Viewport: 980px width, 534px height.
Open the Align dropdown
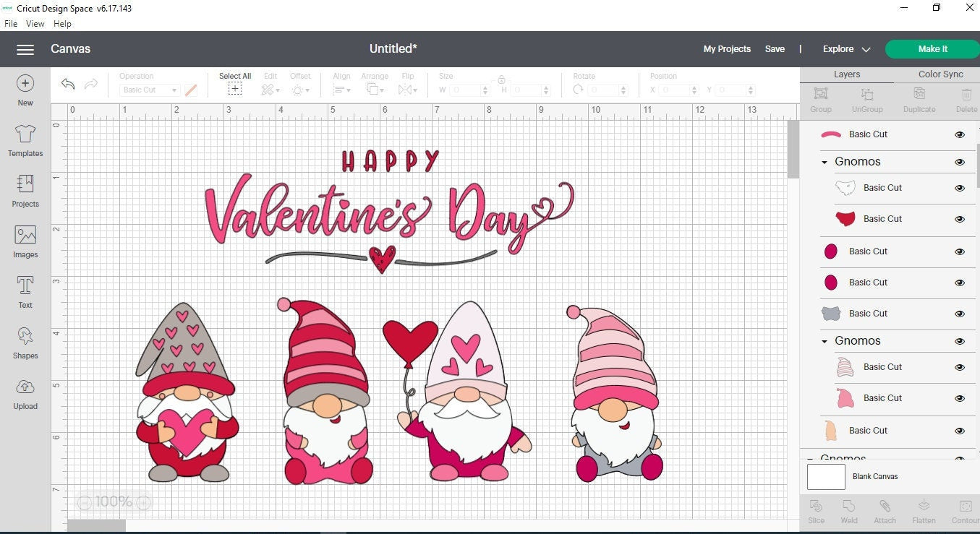341,90
